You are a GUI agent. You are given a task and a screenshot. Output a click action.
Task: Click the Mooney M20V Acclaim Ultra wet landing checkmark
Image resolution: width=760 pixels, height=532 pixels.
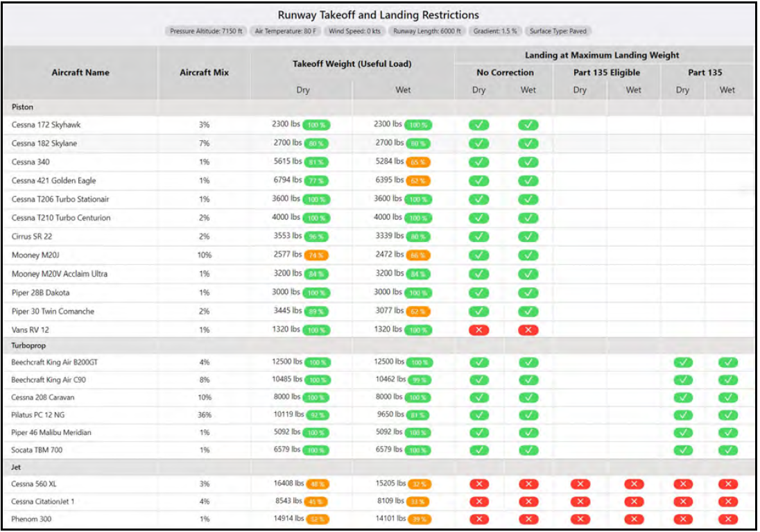tap(528, 274)
